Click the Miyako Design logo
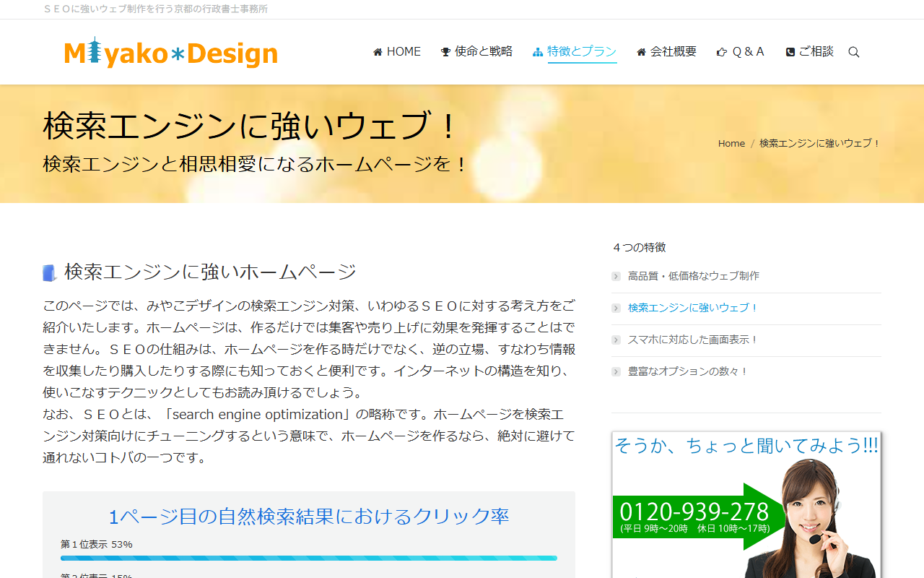The width and height of the screenshot is (924, 578). pos(170,51)
